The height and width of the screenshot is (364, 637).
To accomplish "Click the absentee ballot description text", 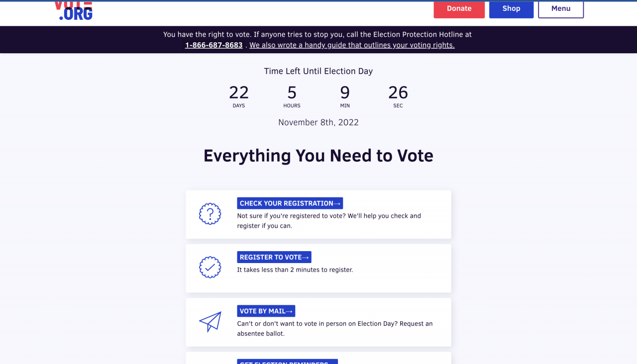I will click(x=335, y=329).
